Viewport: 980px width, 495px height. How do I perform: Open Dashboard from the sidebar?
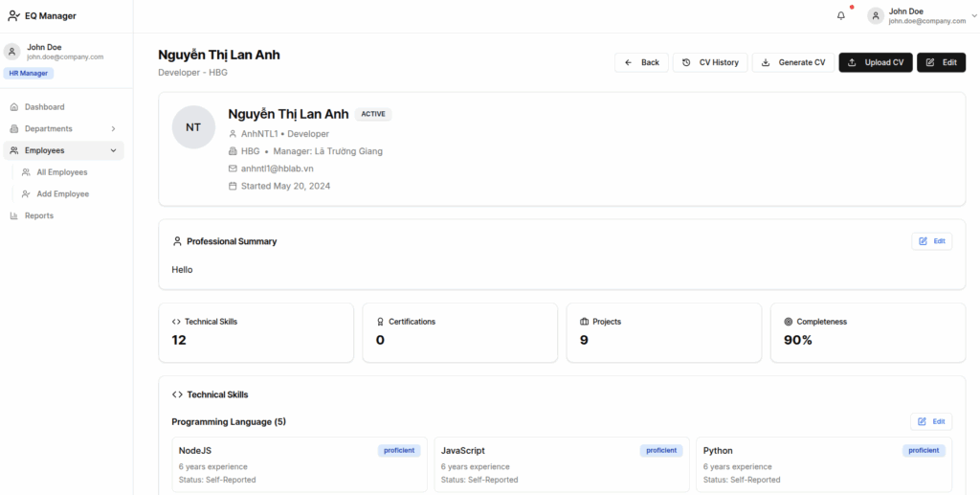[x=44, y=107]
